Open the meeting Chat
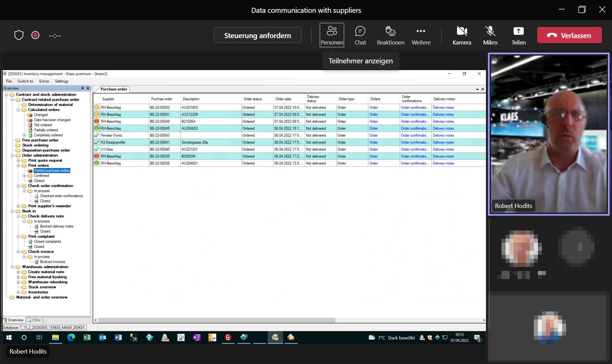The width and height of the screenshot is (612, 364). pyautogui.click(x=360, y=35)
